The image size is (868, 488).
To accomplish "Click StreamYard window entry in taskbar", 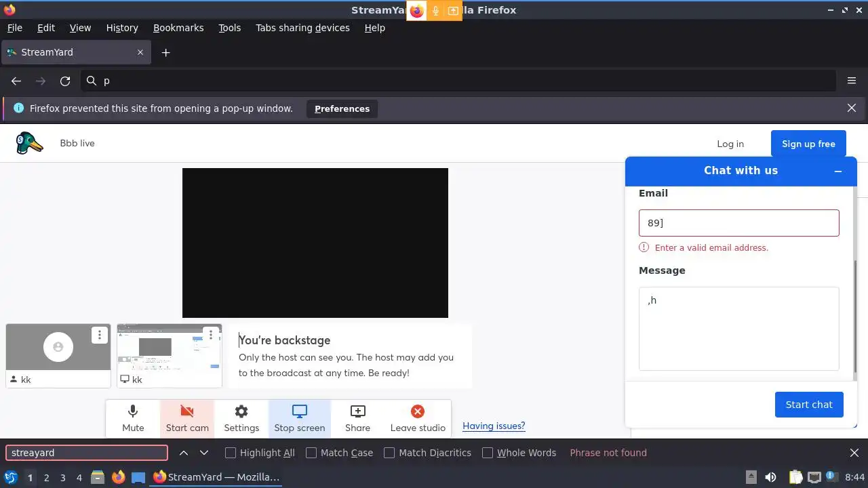I will pyautogui.click(x=216, y=477).
